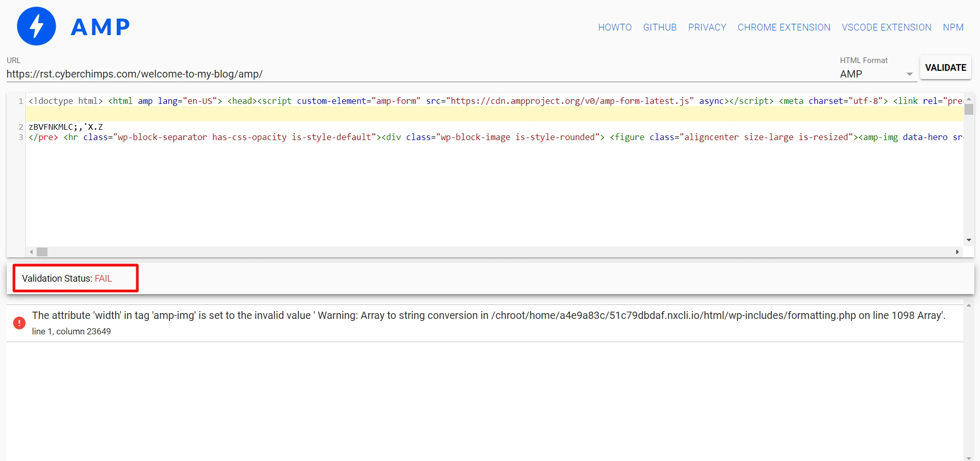Click the 'zBVFNKMLC;,'X.Z' code line
Screen dimensions: 980x461
click(66, 127)
